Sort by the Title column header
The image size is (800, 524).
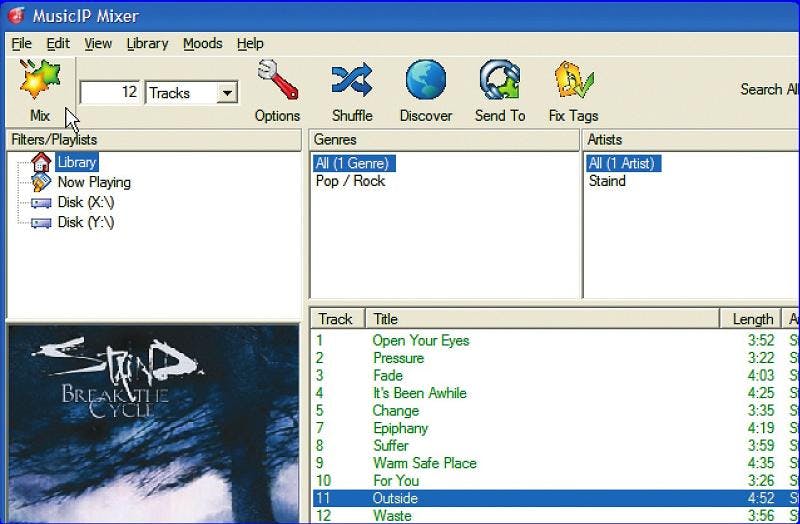click(x=542, y=319)
